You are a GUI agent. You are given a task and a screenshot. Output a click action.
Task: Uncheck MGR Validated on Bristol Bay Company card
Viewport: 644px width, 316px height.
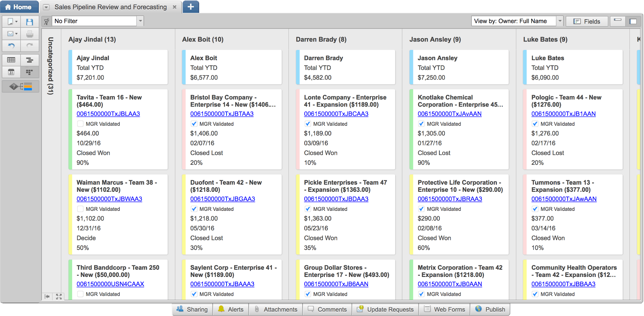[194, 124]
